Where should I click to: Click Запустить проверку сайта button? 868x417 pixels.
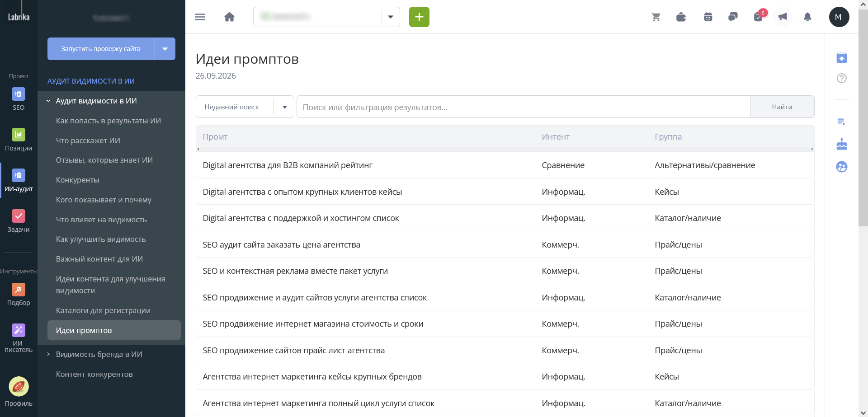click(x=101, y=49)
